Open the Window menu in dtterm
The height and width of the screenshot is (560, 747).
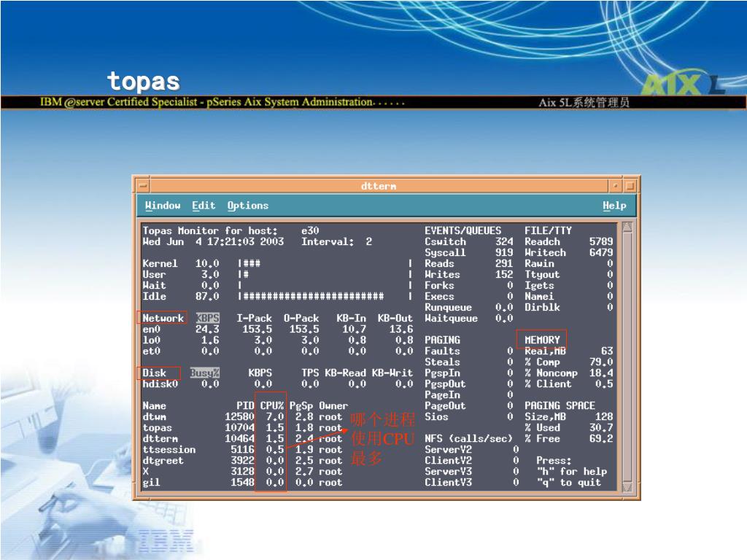click(x=163, y=206)
